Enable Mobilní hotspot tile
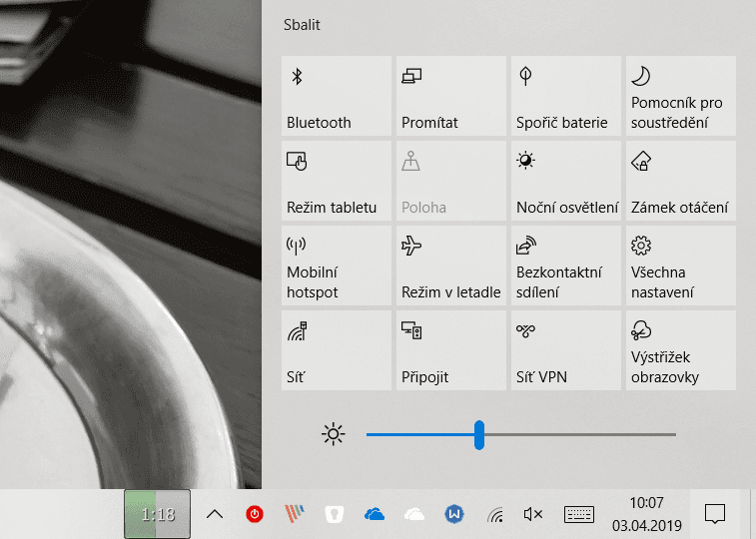 point(336,266)
